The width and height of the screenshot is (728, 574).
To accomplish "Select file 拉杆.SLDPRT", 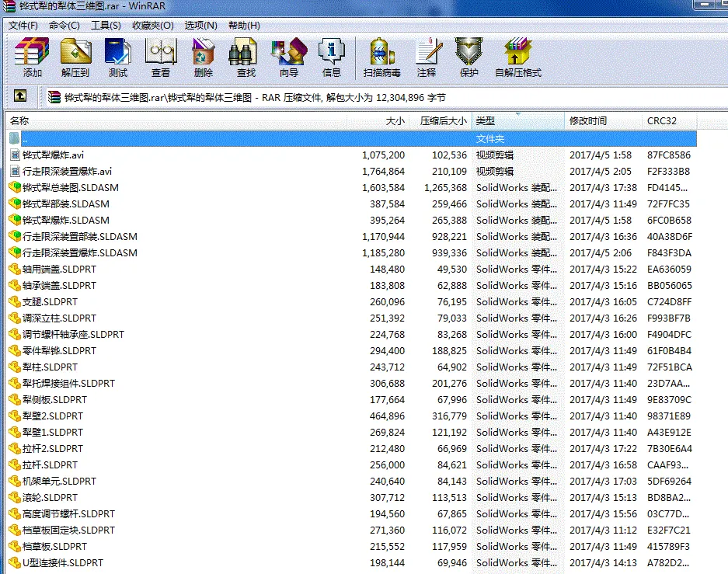I will coord(51,465).
